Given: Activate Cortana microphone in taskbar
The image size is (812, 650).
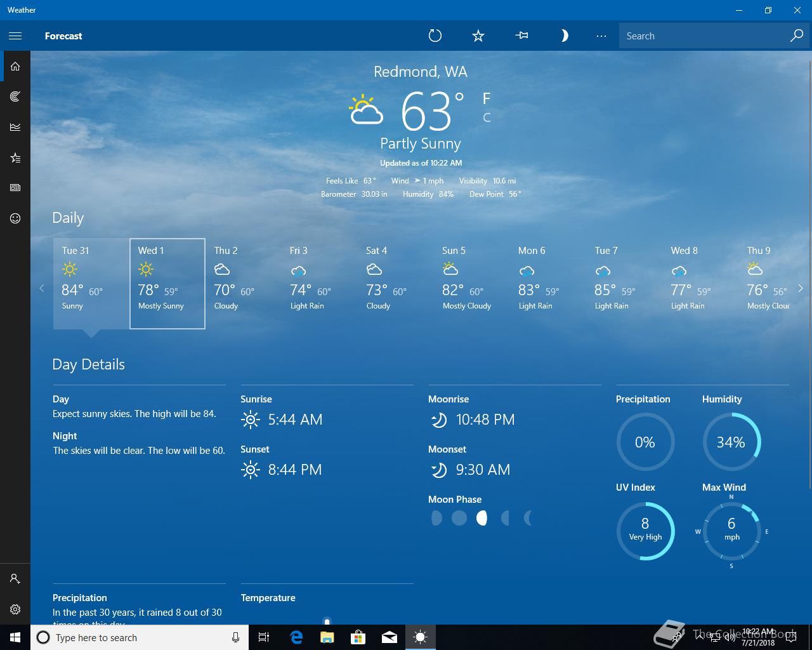Looking at the screenshot, I should [x=235, y=637].
